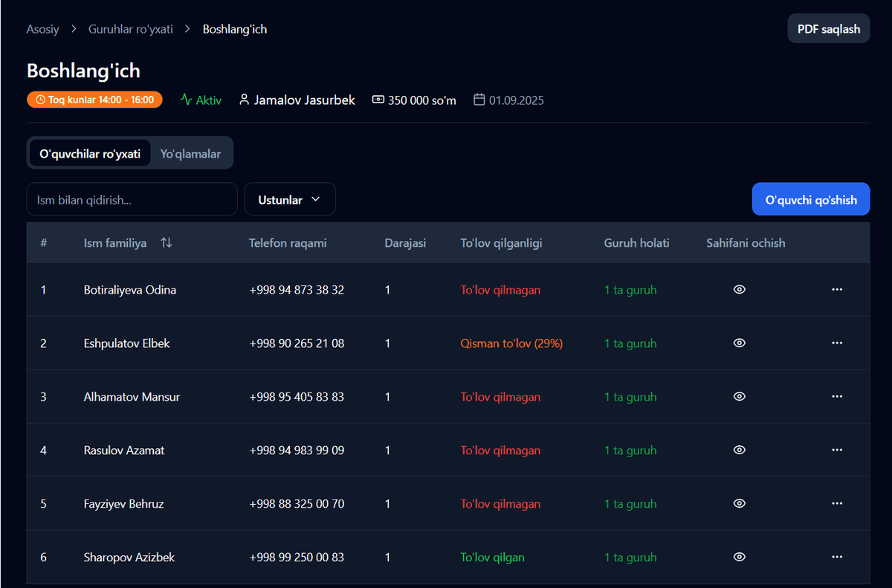
Task: Show row actions for Rasulov Azamat
Action: (x=837, y=450)
